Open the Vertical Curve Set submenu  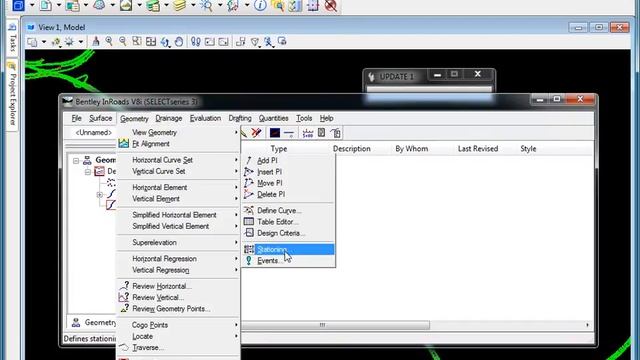point(178,171)
